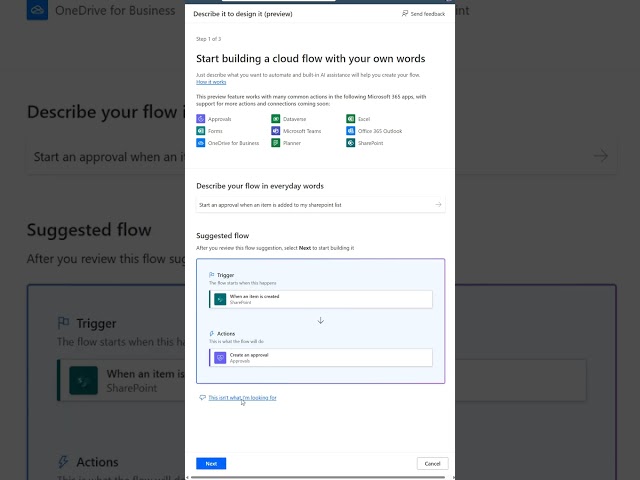Click the down arrow between trigger and action
This screenshot has height=480, width=640.
(x=320, y=320)
